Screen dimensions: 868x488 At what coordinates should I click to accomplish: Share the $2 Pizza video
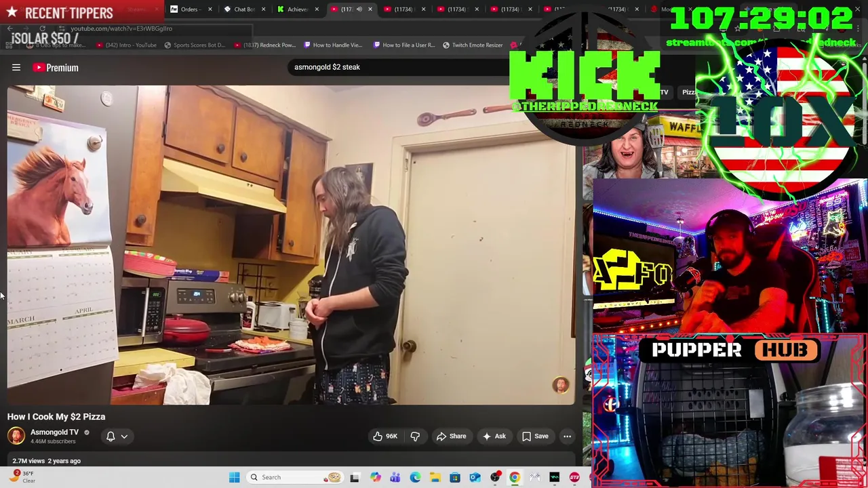pyautogui.click(x=451, y=436)
